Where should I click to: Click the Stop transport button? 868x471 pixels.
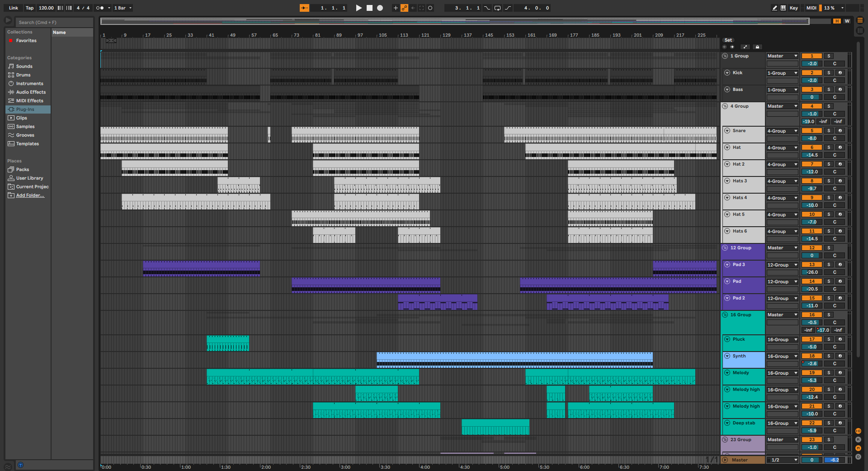pos(369,8)
